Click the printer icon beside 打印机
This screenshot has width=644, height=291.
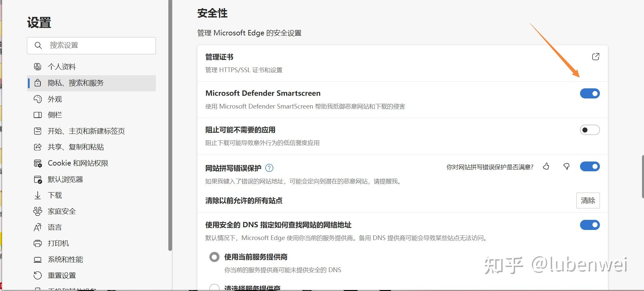click(x=38, y=243)
